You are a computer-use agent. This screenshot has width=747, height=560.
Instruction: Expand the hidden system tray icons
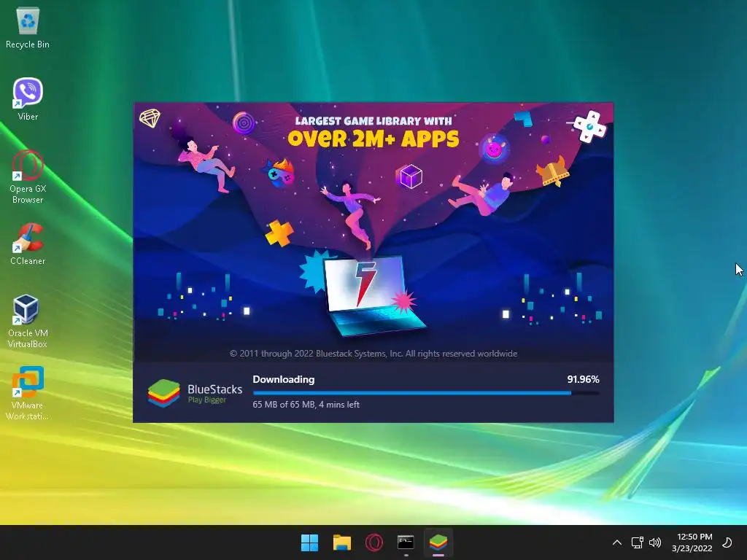tap(617, 542)
